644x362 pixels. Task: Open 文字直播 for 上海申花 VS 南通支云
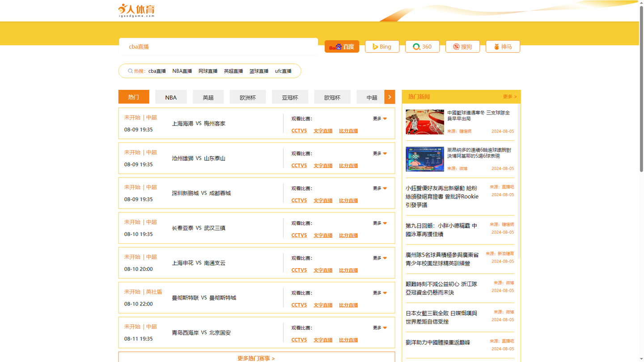click(x=323, y=270)
